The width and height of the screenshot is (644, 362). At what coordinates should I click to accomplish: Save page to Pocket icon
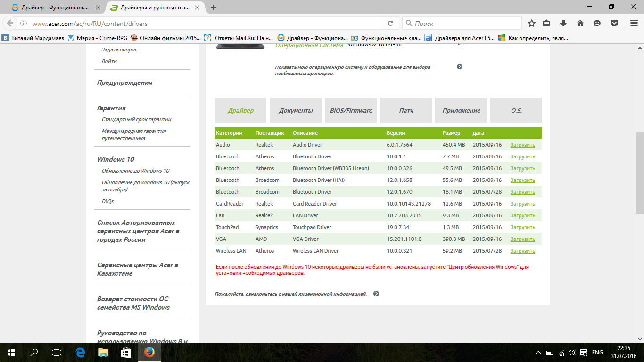(x=614, y=23)
